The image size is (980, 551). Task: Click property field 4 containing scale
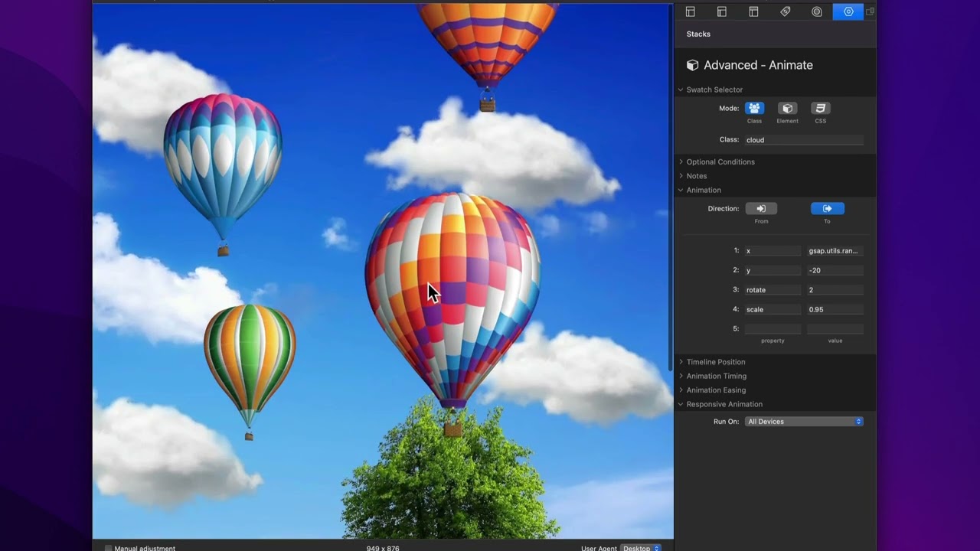point(773,310)
